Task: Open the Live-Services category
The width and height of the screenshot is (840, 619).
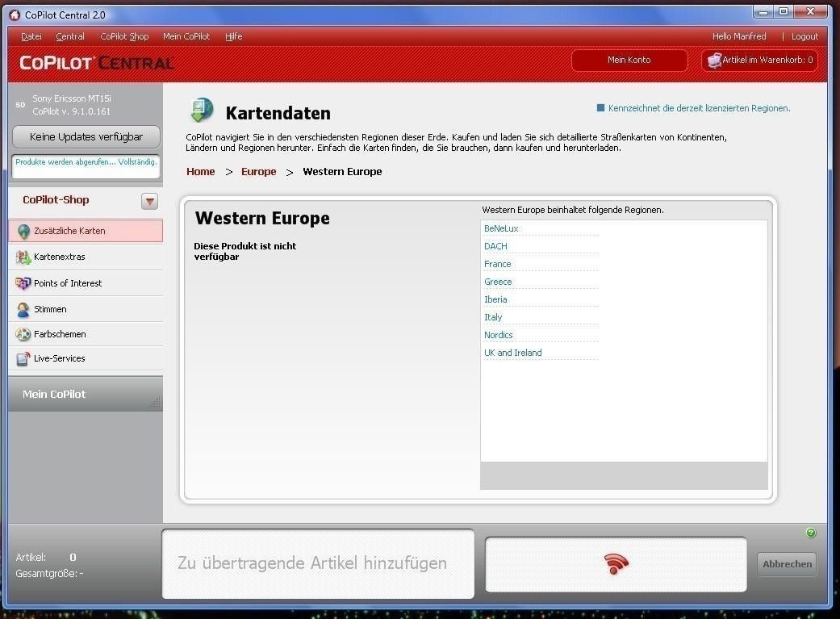Action: [86, 358]
